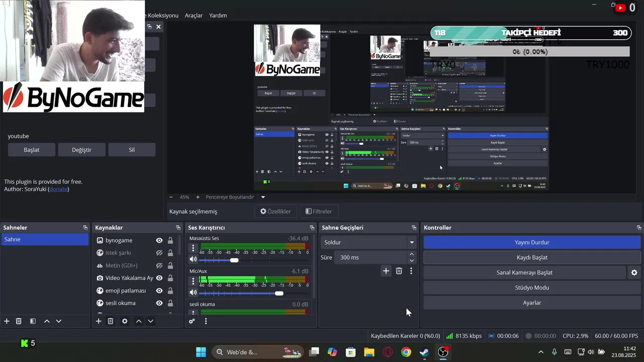Add a new scene in Sahneler

7,321
